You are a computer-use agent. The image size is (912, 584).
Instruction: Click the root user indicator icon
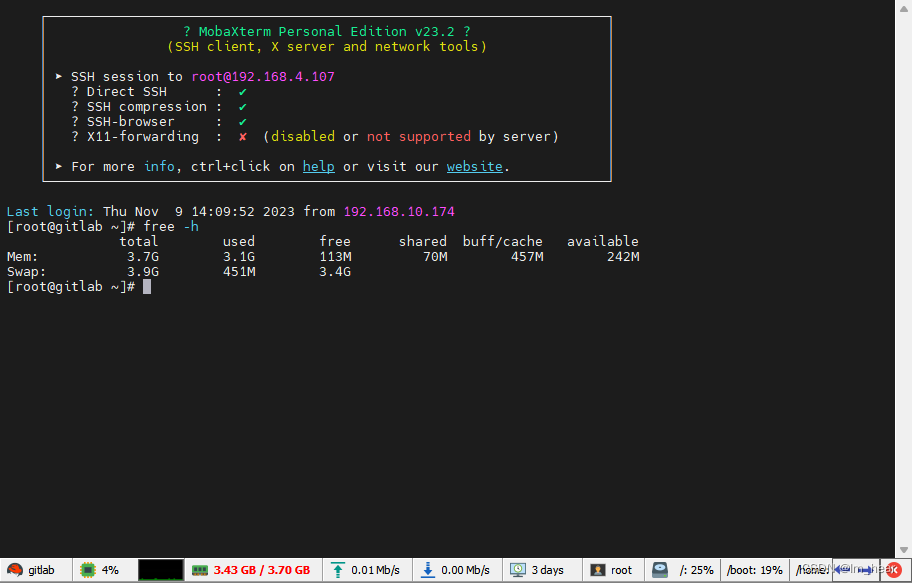pyautogui.click(x=595, y=570)
